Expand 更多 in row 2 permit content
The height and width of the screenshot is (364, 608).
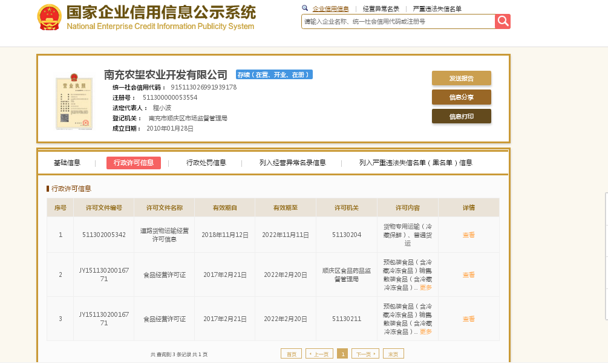click(x=426, y=288)
